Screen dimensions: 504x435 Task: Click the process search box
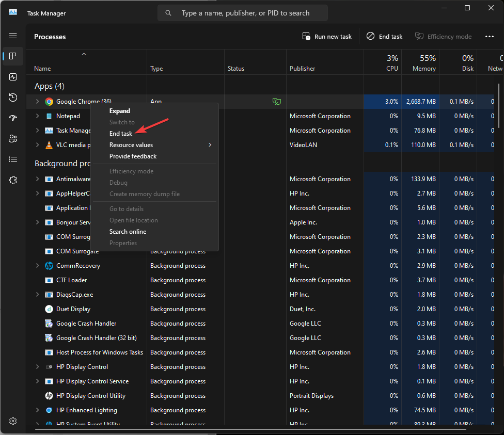click(x=245, y=13)
